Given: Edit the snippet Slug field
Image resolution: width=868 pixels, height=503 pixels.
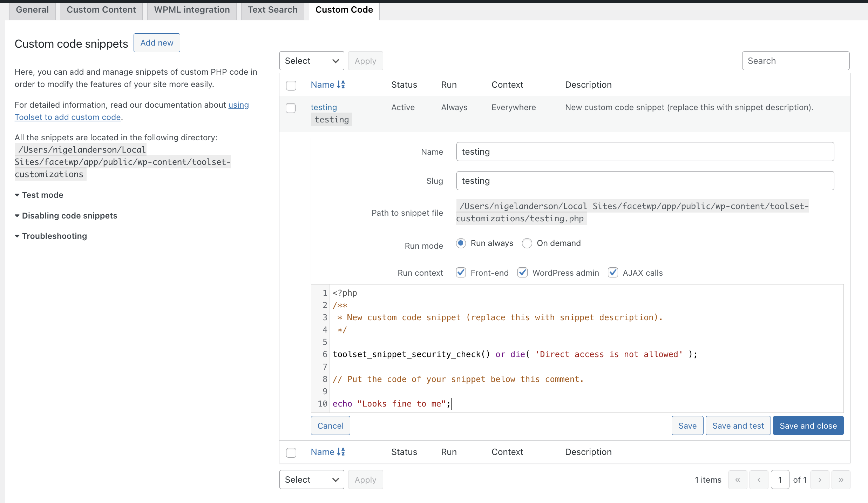Looking at the screenshot, I should (x=645, y=181).
